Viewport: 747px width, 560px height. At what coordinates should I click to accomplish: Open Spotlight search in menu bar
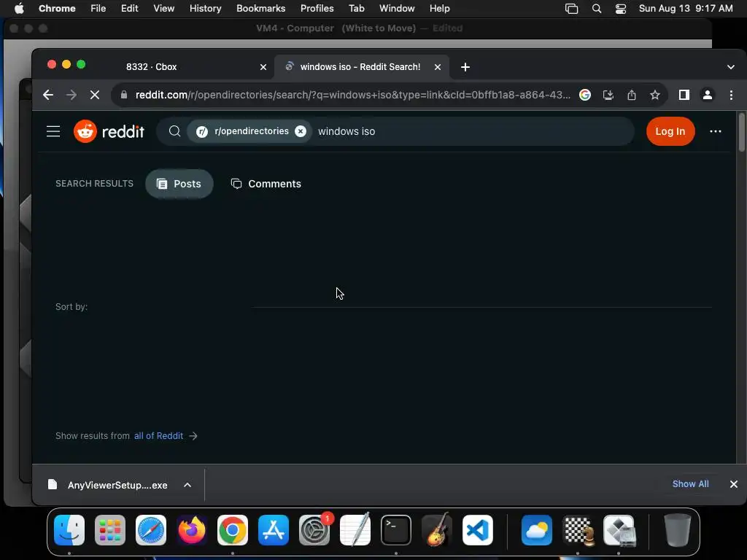[596, 8]
